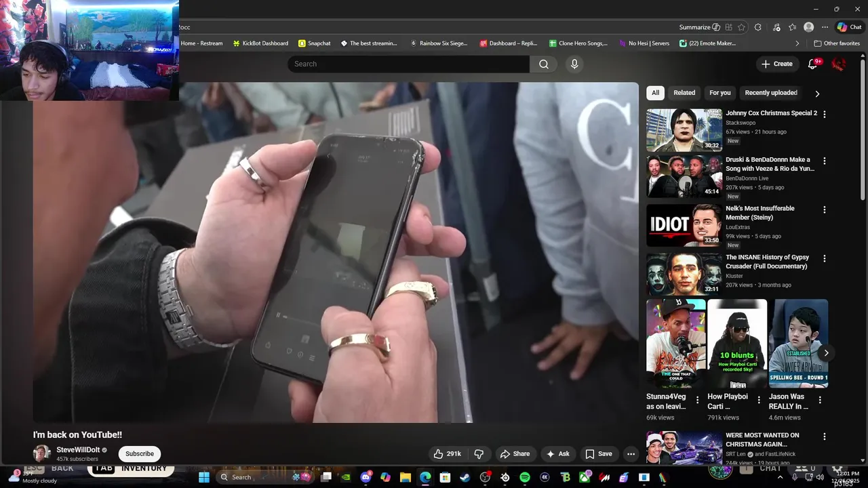This screenshot has height=488, width=868.
Task: Open Johnny Cox Christmas Special 2 thumbnail
Action: click(684, 130)
